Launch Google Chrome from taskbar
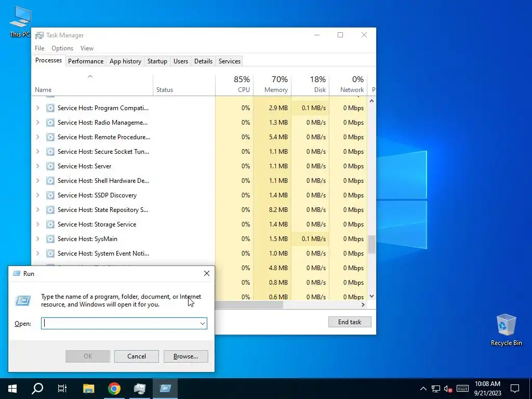Image resolution: width=532 pixels, height=399 pixels. [114, 389]
